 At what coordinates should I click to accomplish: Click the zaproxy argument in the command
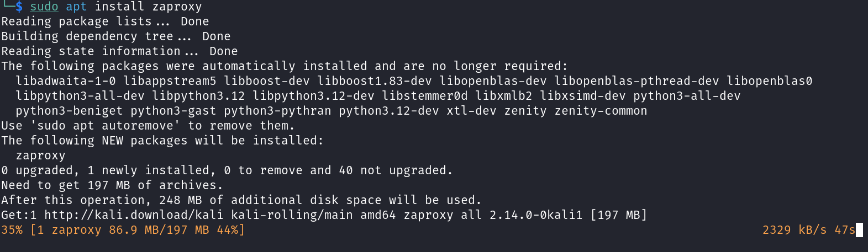[177, 7]
